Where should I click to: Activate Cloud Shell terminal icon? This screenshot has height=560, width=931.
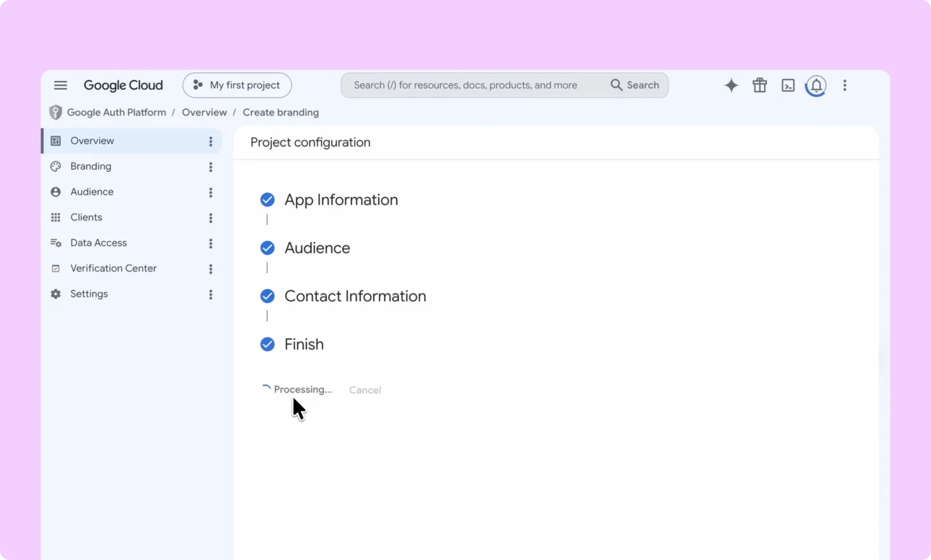(788, 85)
